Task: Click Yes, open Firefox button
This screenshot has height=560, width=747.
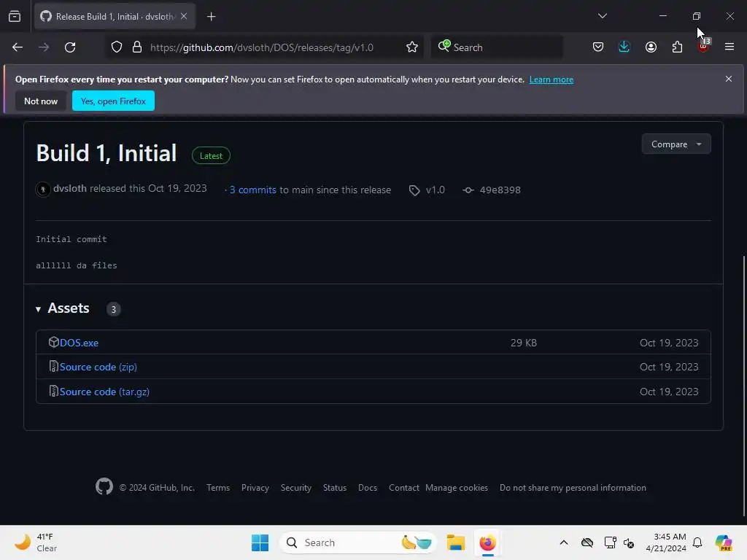Action: (113, 101)
